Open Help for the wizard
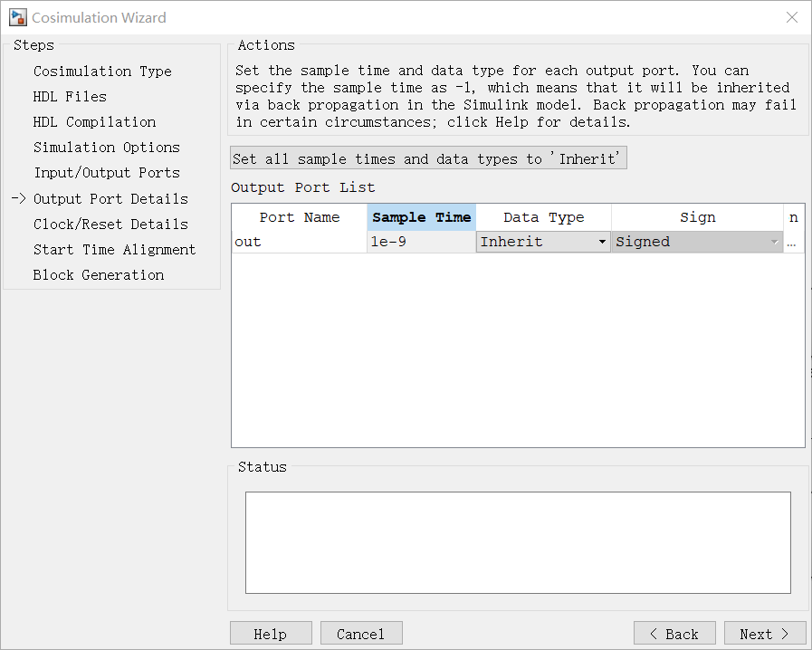Viewport: 812px width, 650px height. tap(271, 634)
